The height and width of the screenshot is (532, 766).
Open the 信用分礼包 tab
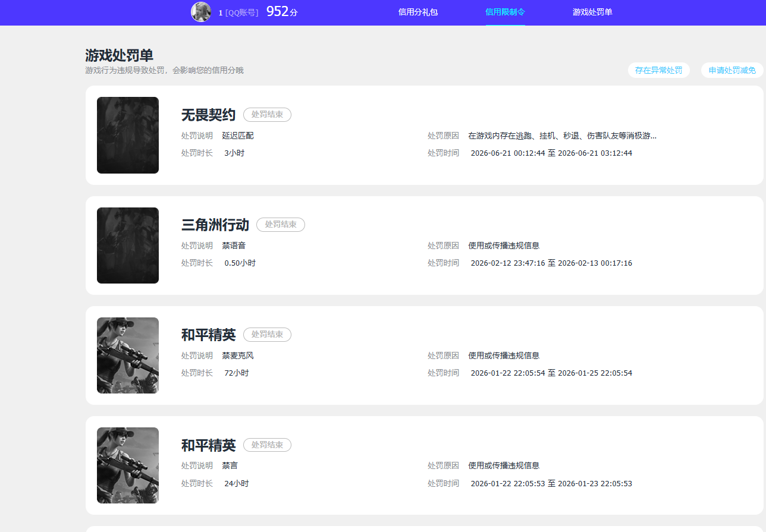tap(418, 12)
